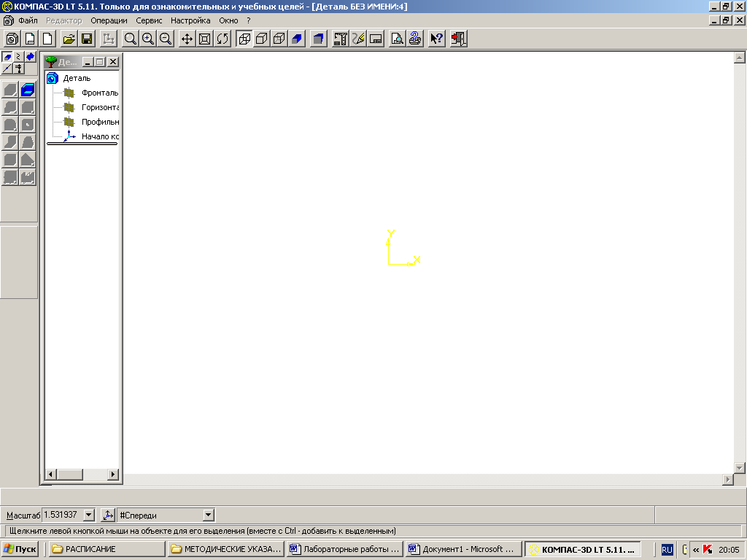This screenshot has width=747, height=560.
Task: Save the part with floppy disk icon
Action: (87, 39)
